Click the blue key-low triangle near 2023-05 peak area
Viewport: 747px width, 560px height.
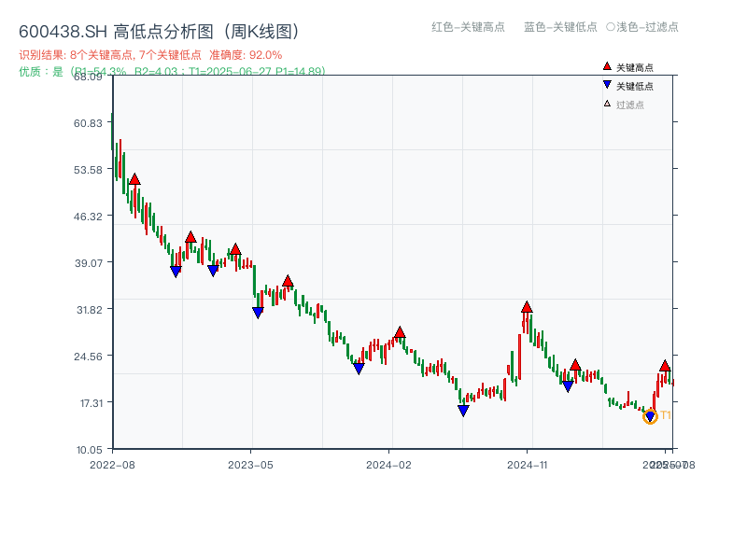[x=258, y=311]
